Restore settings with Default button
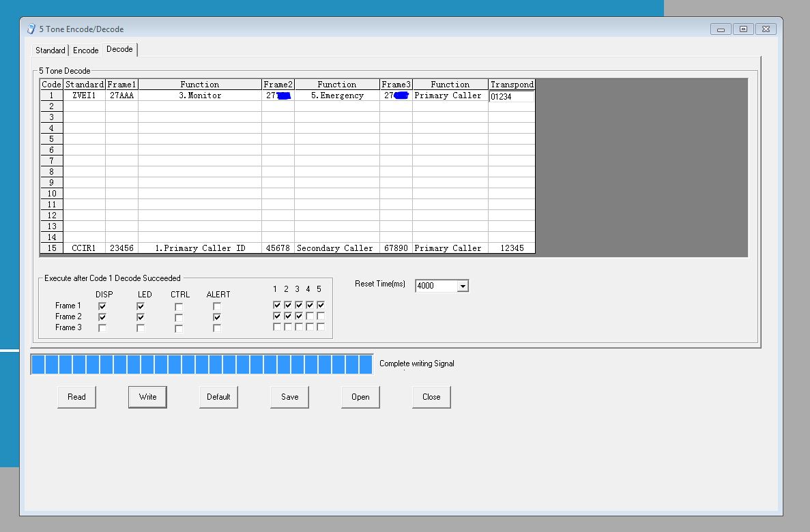The height and width of the screenshot is (532, 810). [218, 397]
